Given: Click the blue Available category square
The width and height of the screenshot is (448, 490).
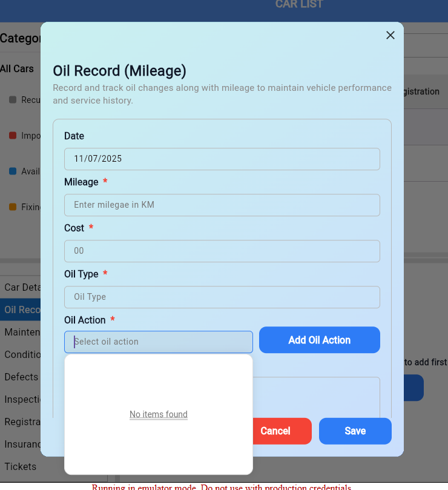Looking at the screenshot, I should pos(13,171).
